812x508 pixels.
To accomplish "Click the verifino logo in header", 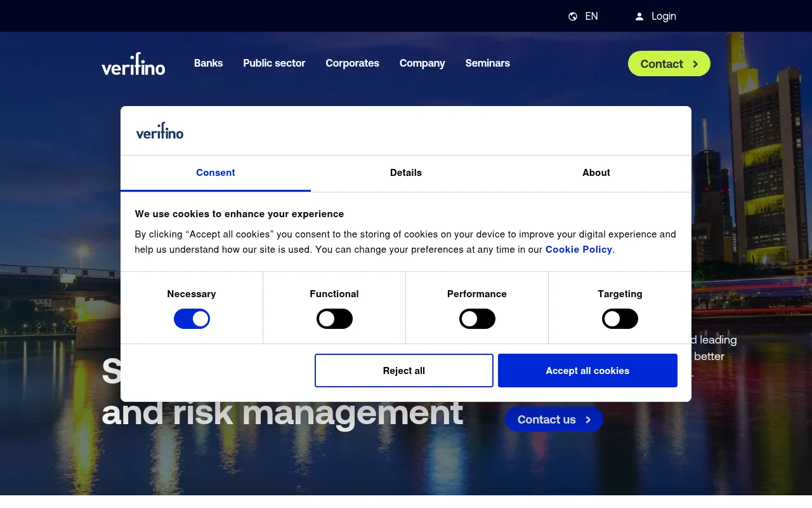I will (133, 63).
